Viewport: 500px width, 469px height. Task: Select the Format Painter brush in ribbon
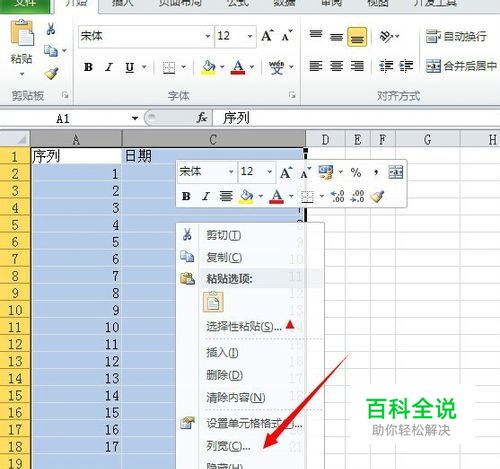(x=51, y=73)
